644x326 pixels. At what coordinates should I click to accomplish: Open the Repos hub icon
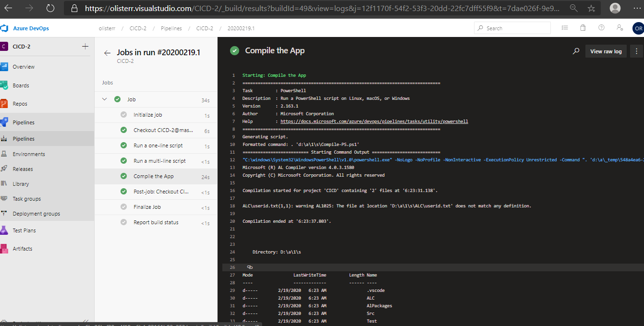pos(4,104)
